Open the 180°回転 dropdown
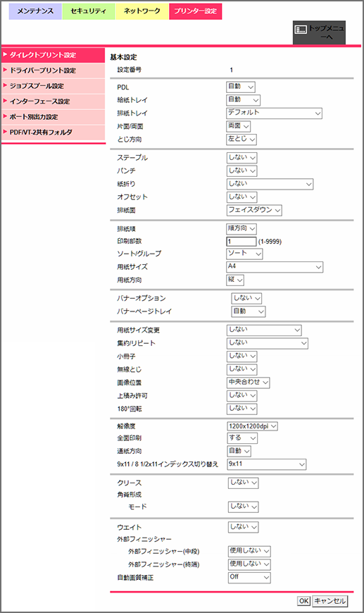 [x=241, y=409]
